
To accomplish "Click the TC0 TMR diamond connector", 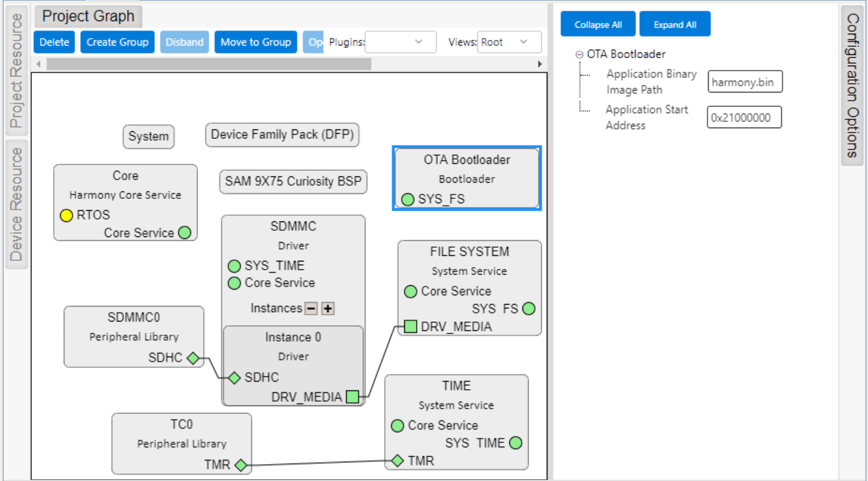I will 241,465.
